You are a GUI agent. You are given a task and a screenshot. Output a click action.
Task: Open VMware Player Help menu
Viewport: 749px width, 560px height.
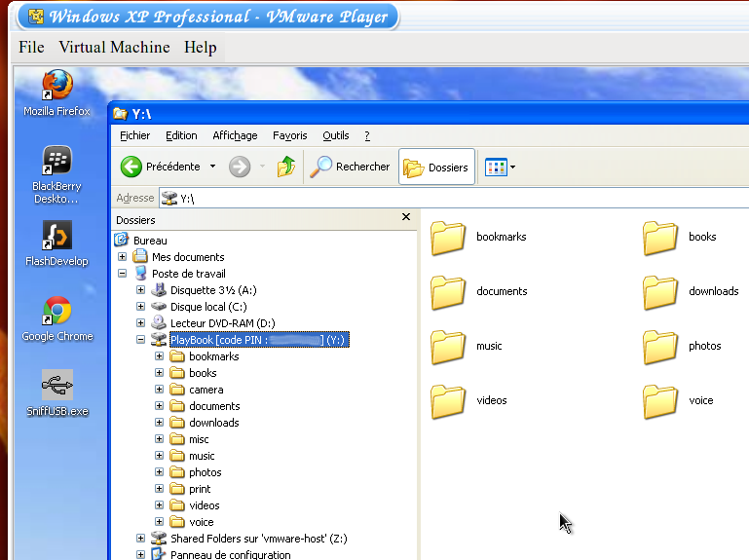click(200, 48)
